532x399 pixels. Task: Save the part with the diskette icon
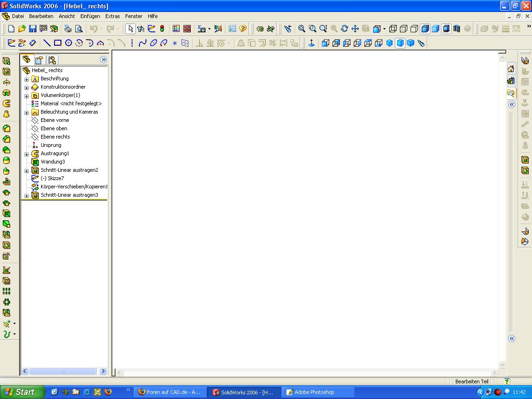(x=33, y=29)
